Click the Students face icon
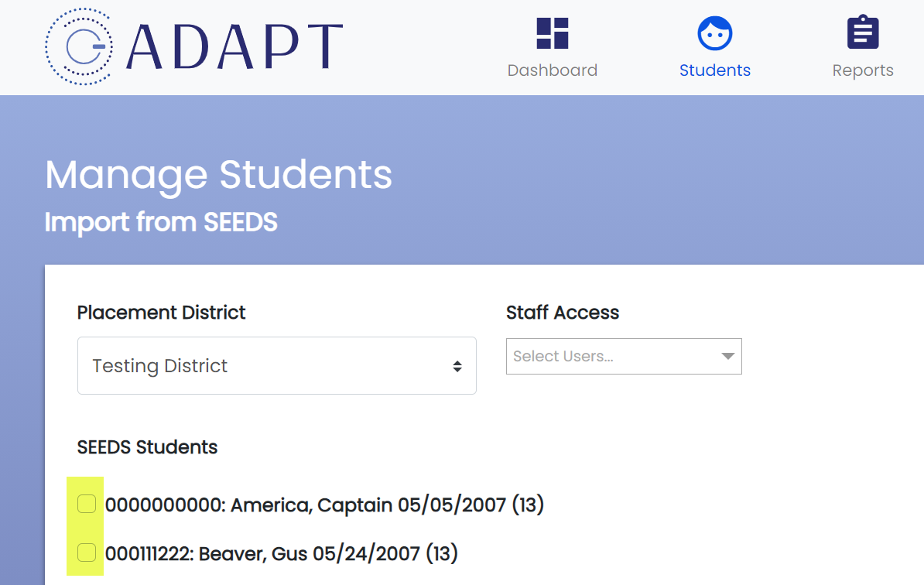The image size is (924, 585). pos(715,33)
